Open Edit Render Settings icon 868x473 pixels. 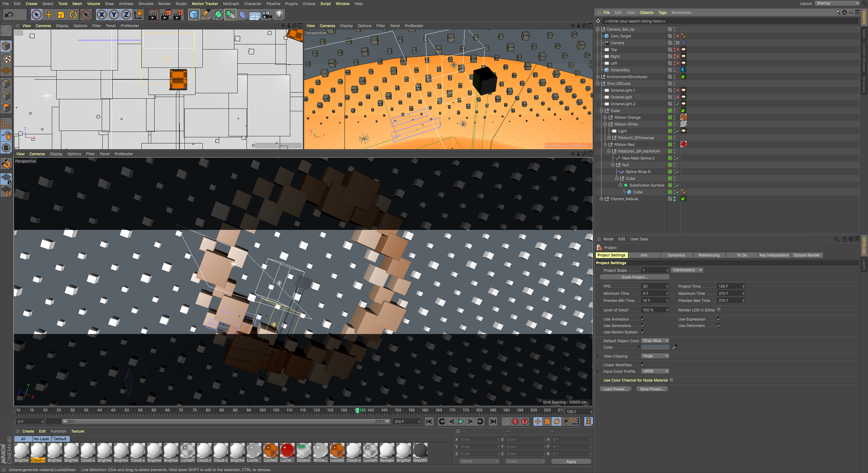(178, 14)
